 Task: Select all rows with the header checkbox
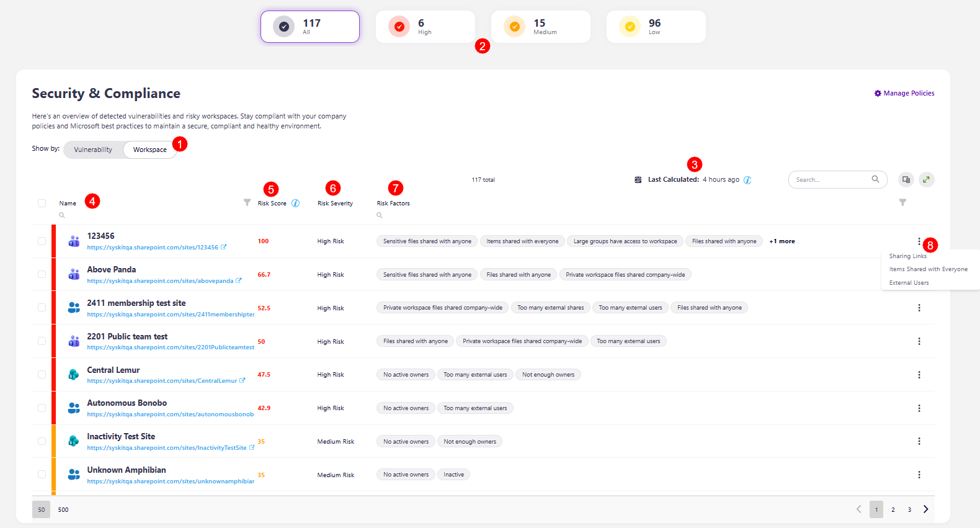click(x=42, y=203)
